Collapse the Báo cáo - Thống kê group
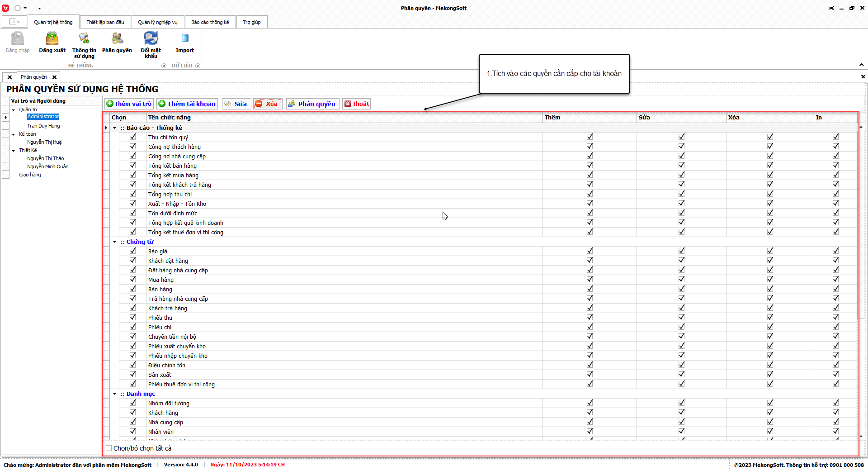This screenshot has height=470, width=868. click(115, 128)
